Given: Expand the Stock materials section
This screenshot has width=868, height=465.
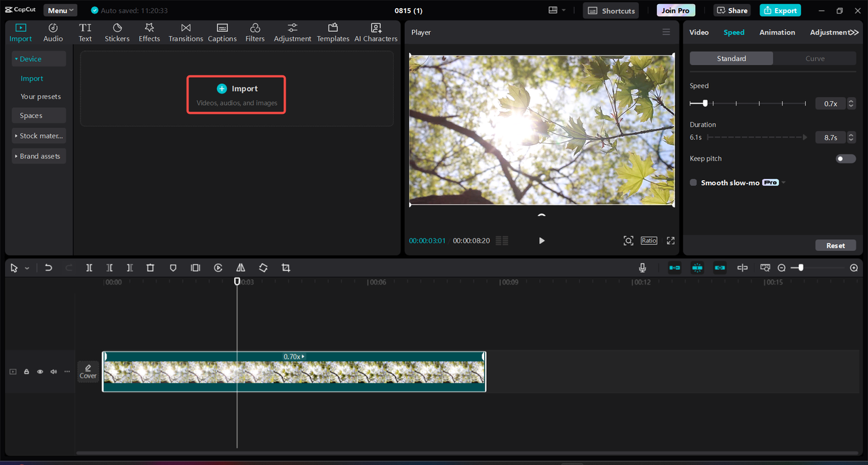Looking at the screenshot, I should point(39,136).
